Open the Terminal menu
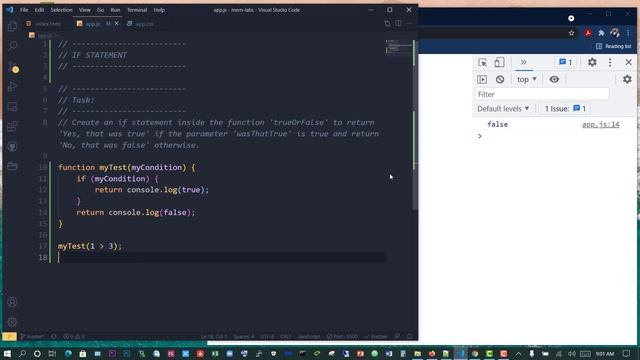 137,10
